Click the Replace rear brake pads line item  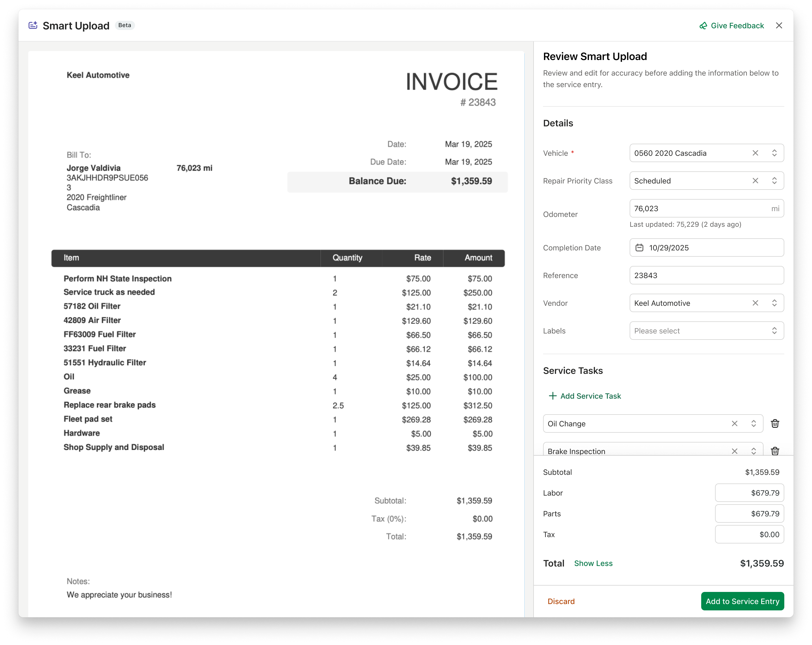coord(110,405)
